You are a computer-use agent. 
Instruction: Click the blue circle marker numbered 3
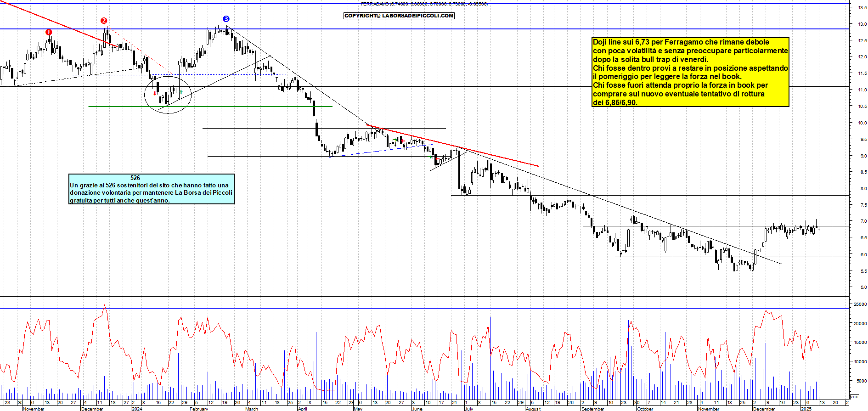tap(226, 19)
